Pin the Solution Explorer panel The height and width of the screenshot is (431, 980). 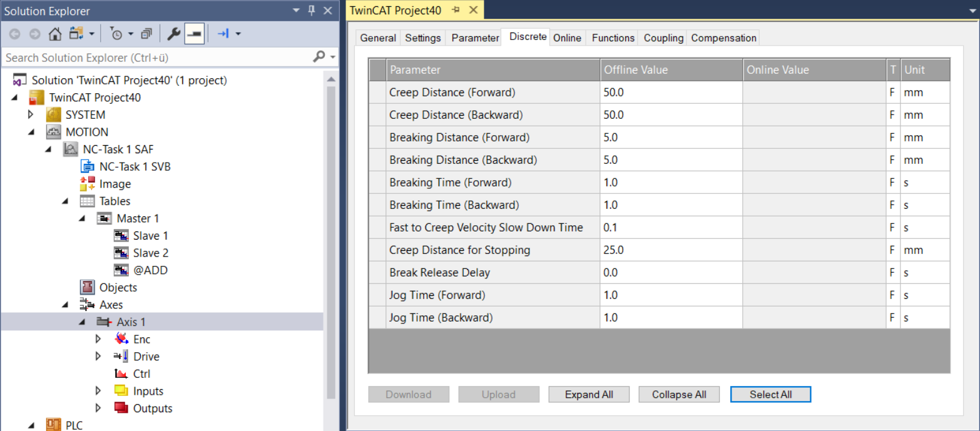(312, 11)
